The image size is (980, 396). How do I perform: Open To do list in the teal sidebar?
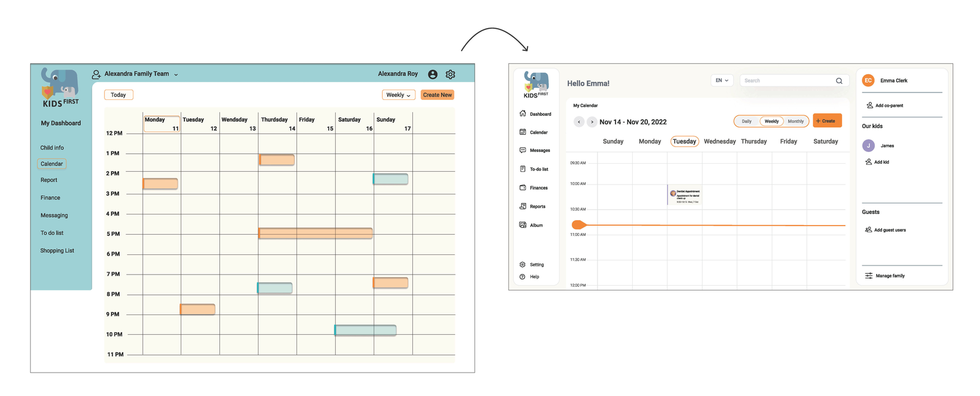pyautogui.click(x=52, y=233)
